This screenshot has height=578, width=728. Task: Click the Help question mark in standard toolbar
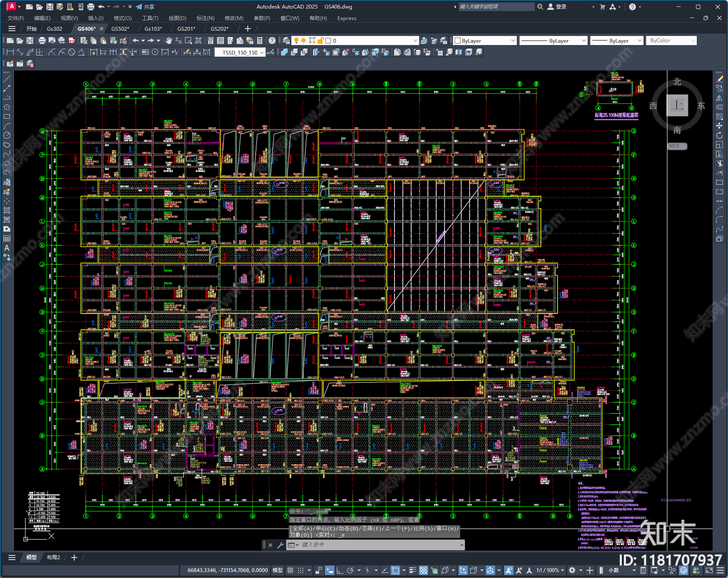click(272, 41)
